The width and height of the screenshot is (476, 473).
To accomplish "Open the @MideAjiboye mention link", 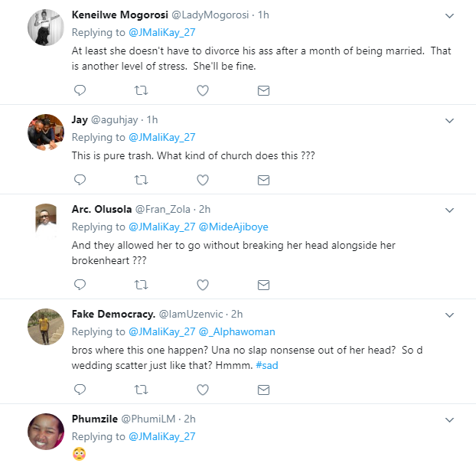I will coord(236,226).
